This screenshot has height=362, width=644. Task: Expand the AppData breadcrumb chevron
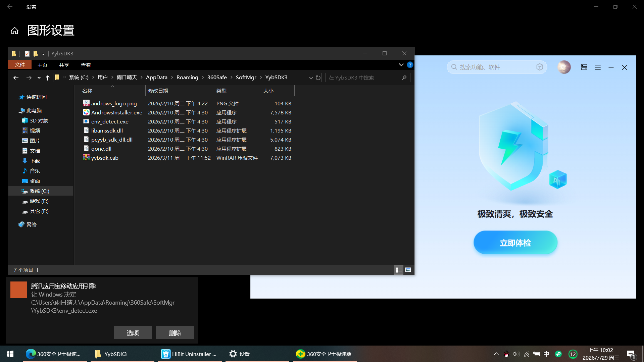pos(172,77)
